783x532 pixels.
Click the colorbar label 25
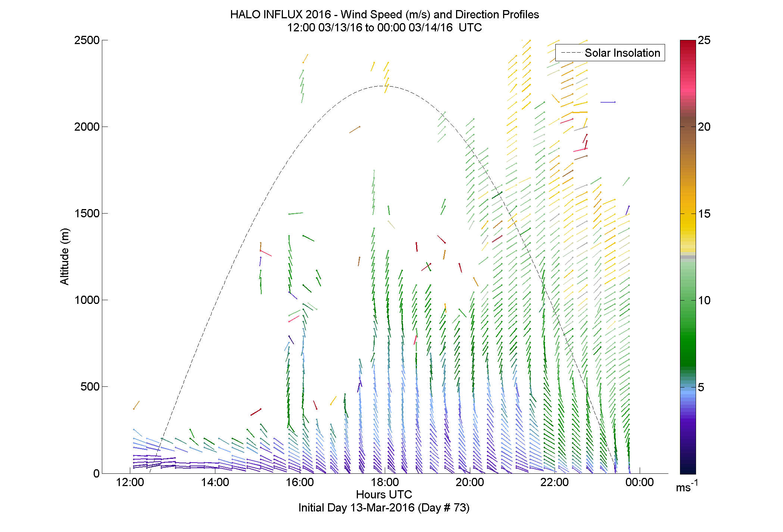(x=704, y=40)
